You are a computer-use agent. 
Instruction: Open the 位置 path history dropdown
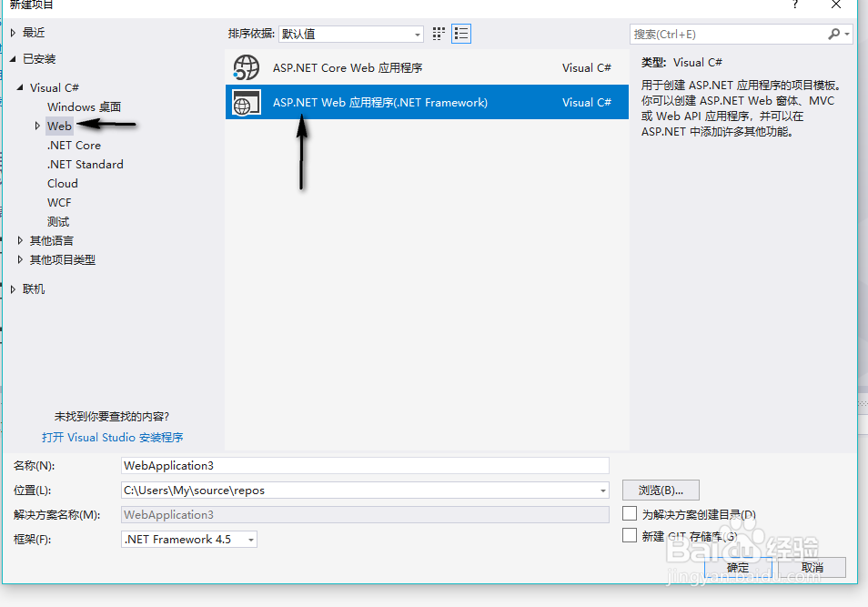click(x=601, y=490)
